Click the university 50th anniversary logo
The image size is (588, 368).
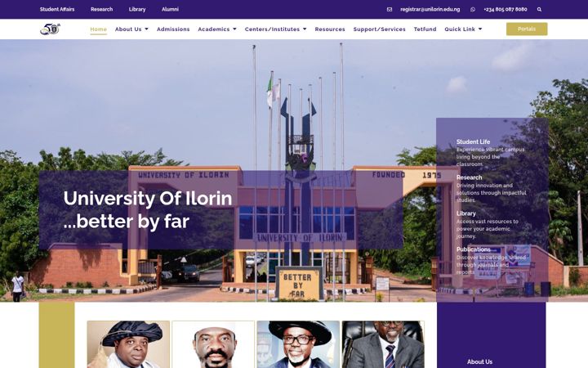click(51, 29)
